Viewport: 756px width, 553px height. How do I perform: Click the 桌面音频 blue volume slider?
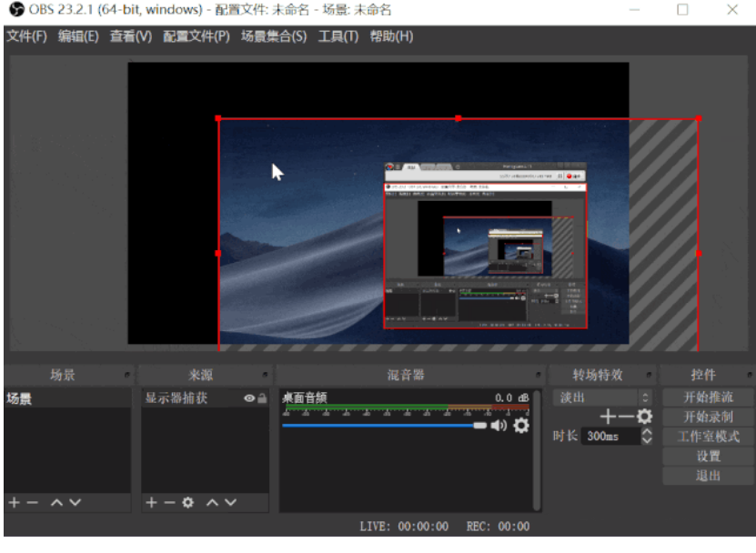click(384, 426)
